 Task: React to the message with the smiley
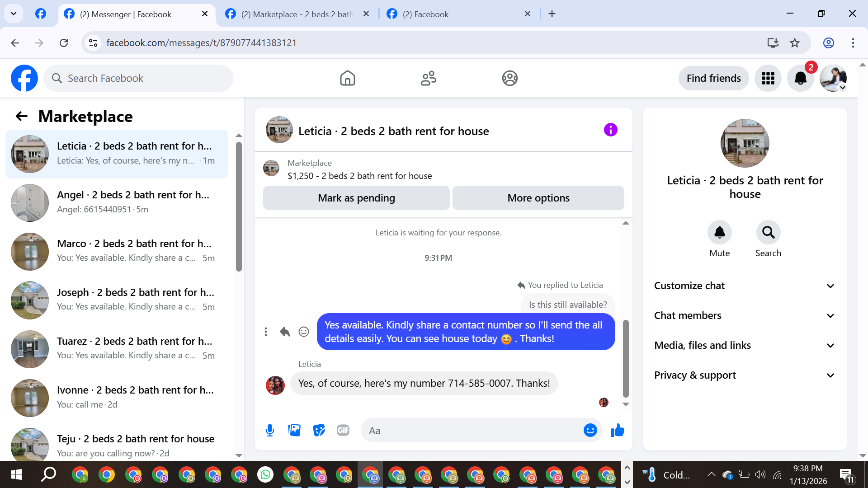(304, 332)
